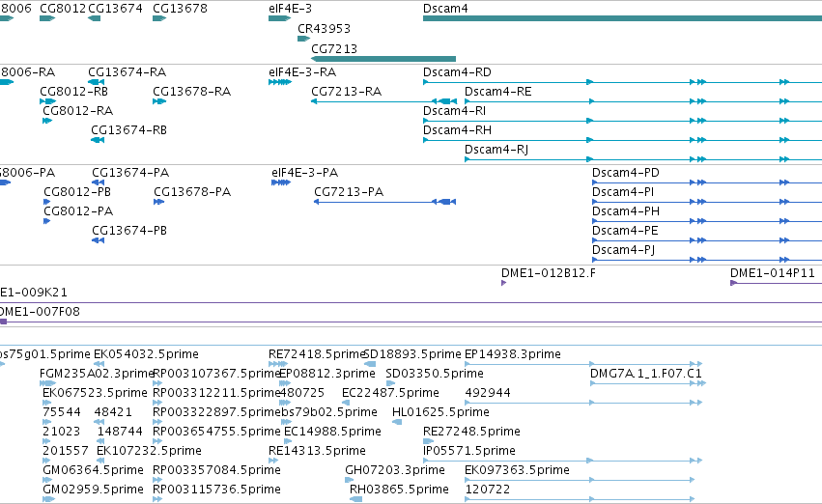Select the CG13674-PB protein glyph

coord(98,241)
